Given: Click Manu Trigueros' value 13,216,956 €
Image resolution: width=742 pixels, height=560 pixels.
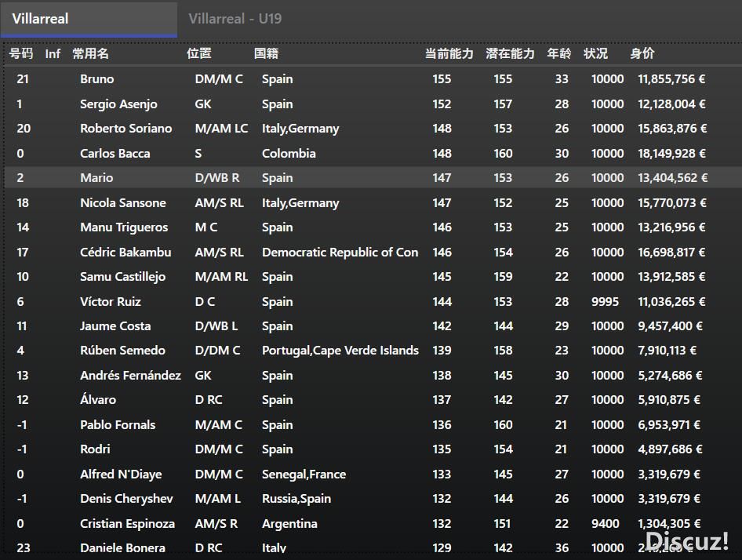Looking at the screenshot, I should pyautogui.click(x=671, y=227).
